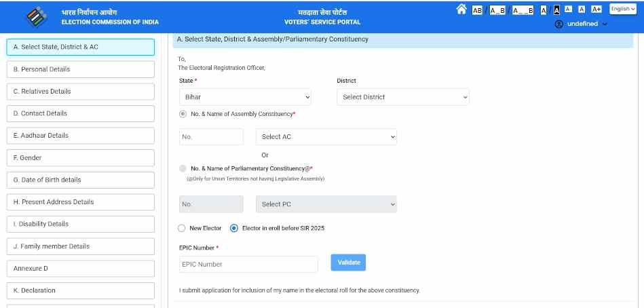The height and width of the screenshot is (308, 644).
Task: Click the Home icon in header
Action: click(461, 9)
